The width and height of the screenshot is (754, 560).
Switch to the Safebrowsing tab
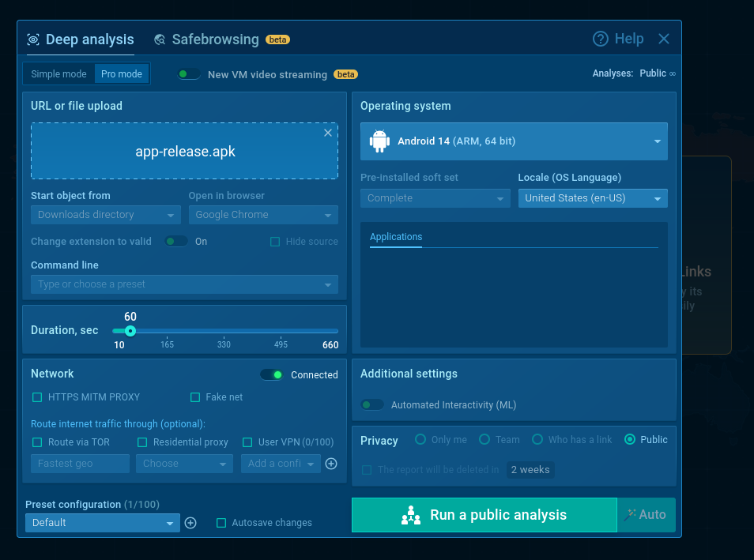pyautogui.click(x=215, y=39)
